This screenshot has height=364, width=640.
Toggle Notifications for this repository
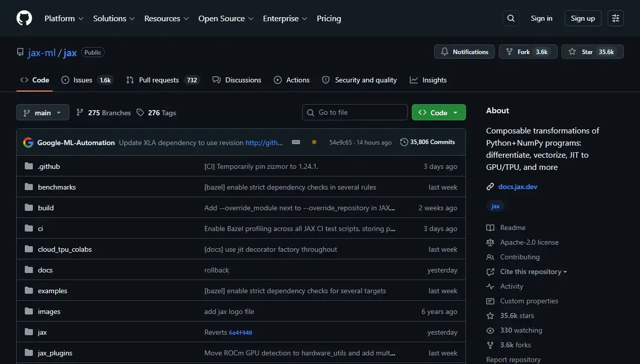point(464,52)
